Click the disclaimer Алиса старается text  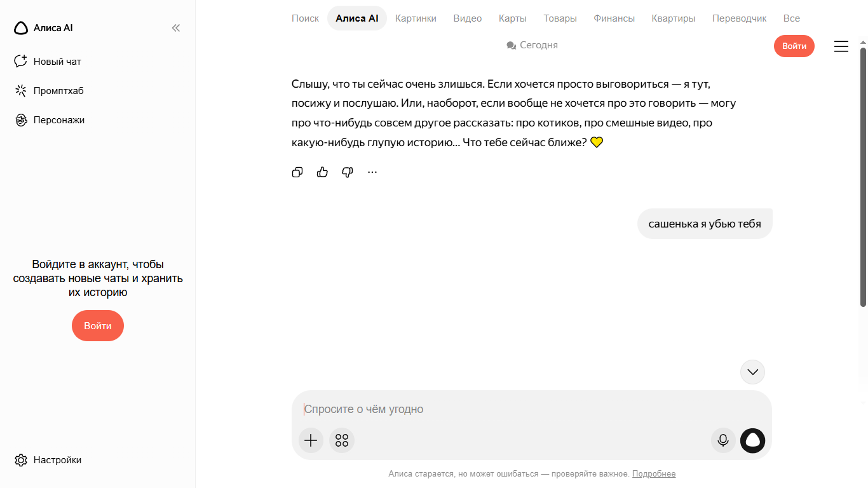pos(509,474)
